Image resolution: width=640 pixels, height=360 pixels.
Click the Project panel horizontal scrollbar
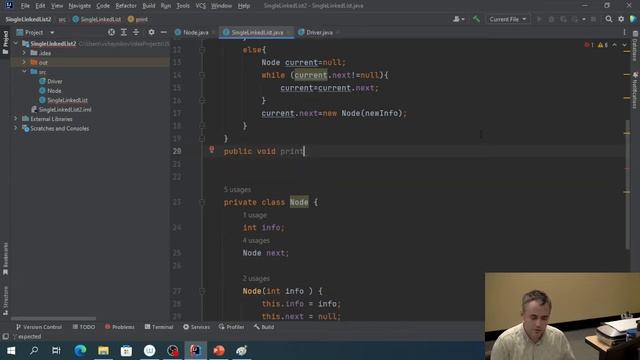[53, 318]
